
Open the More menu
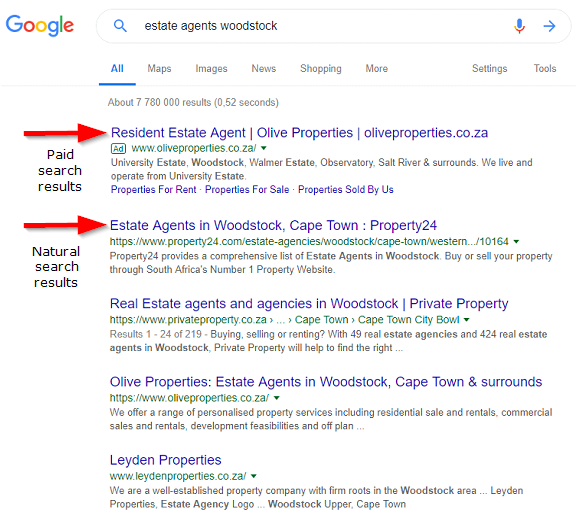(x=377, y=69)
